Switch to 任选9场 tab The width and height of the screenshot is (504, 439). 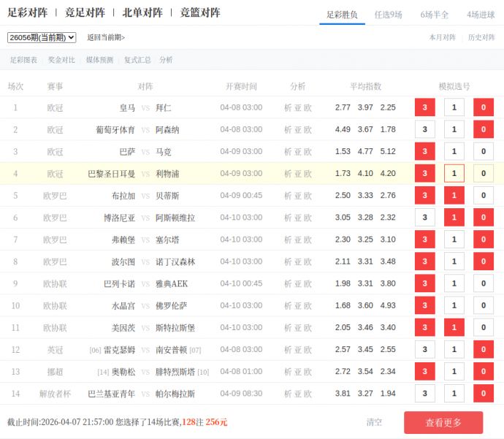(388, 15)
